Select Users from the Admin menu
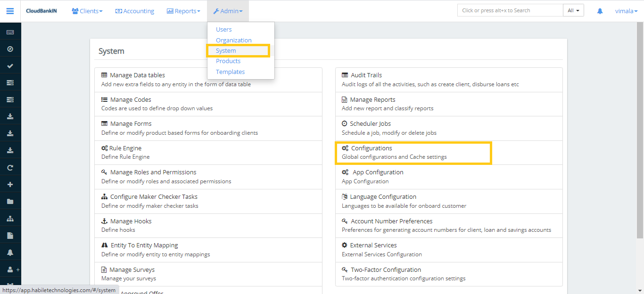644x294 pixels. click(x=223, y=29)
